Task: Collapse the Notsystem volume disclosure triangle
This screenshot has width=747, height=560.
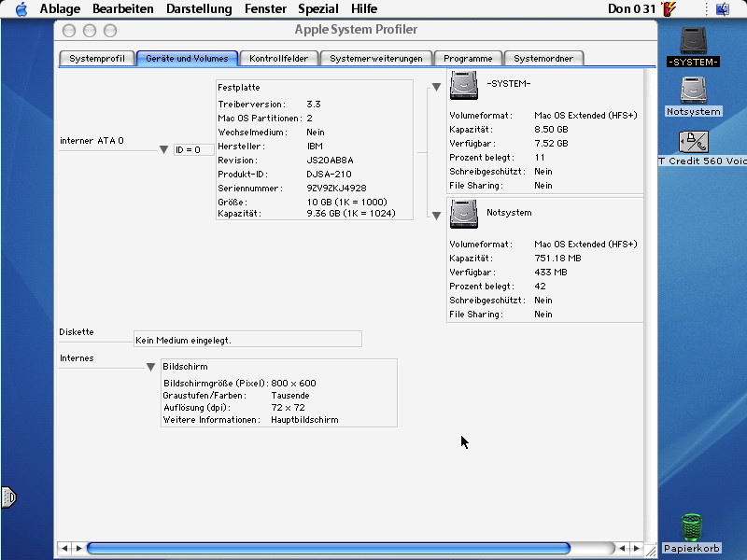Action: [x=436, y=216]
